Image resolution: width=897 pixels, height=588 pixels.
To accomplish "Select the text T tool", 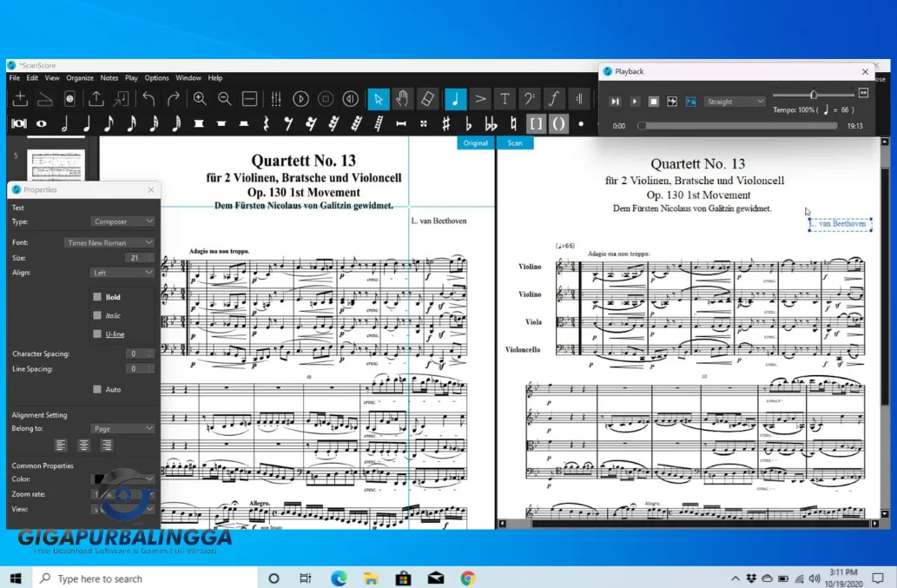I will point(505,99).
